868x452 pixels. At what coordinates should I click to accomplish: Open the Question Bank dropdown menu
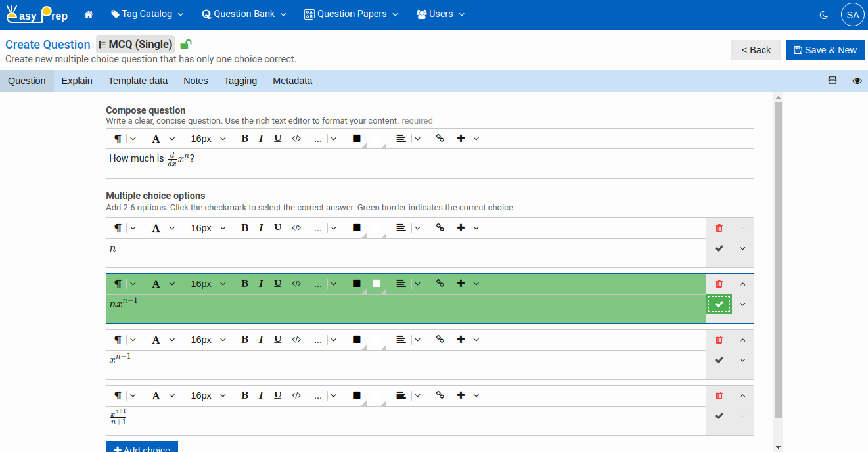coord(244,14)
